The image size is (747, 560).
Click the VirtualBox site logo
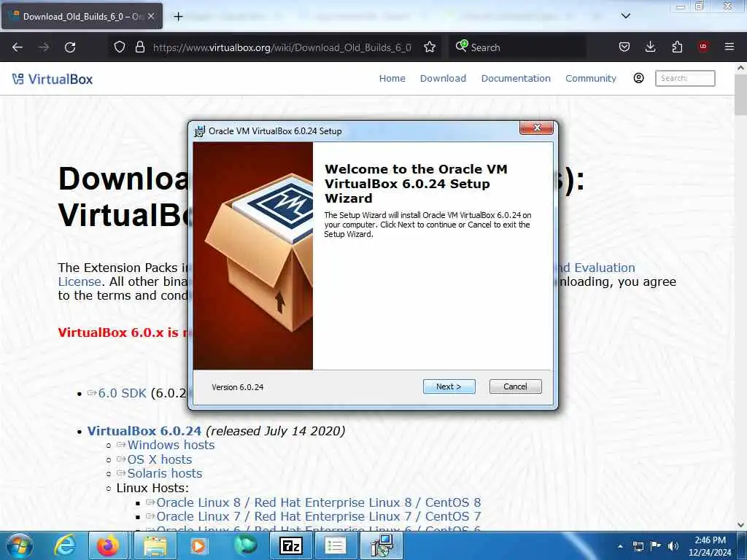coord(53,79)
